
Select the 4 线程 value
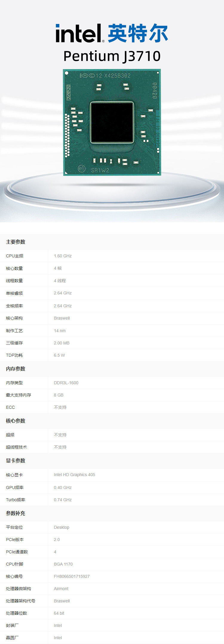point(60,281)
